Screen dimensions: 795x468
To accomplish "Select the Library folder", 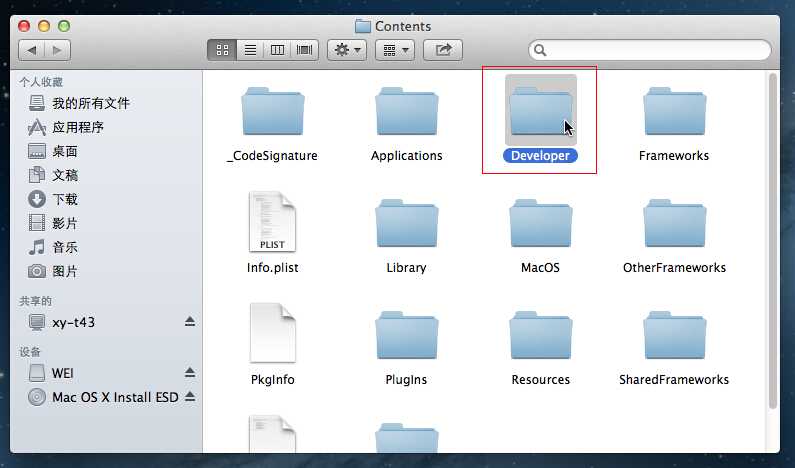I will (407, 223).
